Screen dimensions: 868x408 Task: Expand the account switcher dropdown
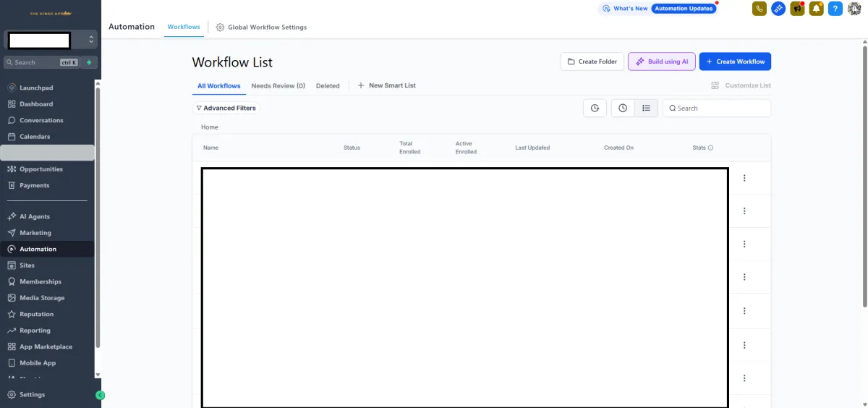[x=50, y=40]
